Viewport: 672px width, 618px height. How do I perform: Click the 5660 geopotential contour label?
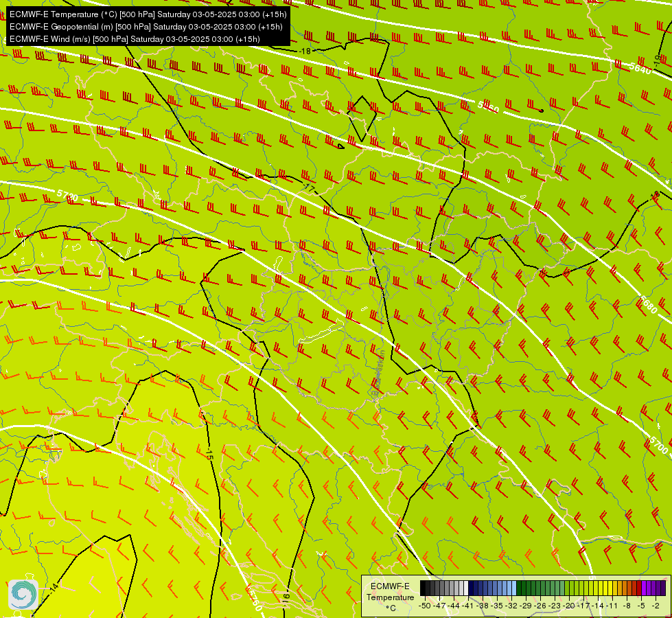[488, 107]
